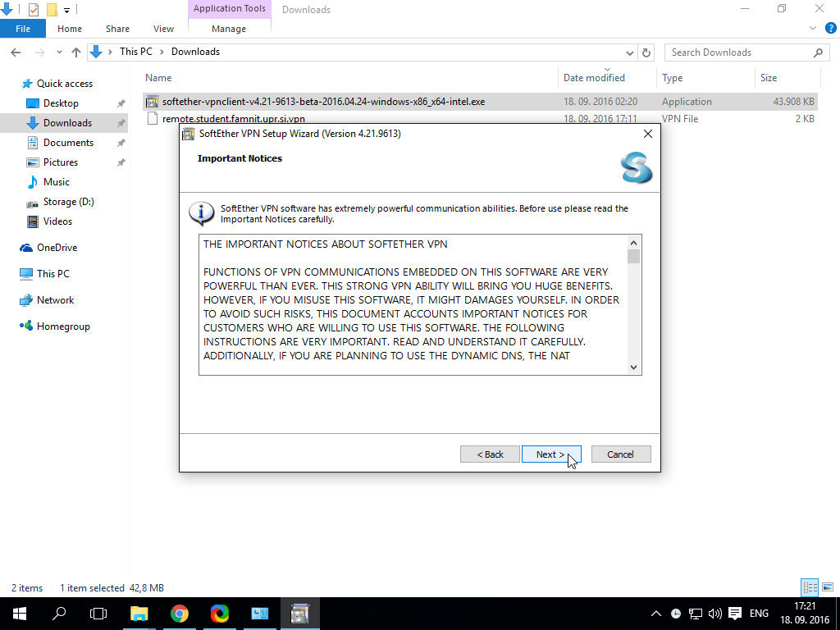
Task: Open taskbar search magnifier
Action: click(x=58, y=614)
